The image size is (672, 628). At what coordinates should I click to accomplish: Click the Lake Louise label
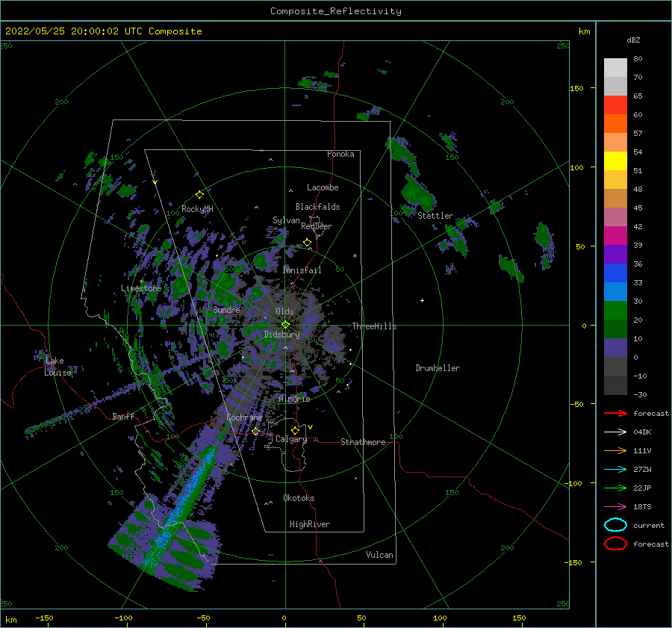point(57,367)
